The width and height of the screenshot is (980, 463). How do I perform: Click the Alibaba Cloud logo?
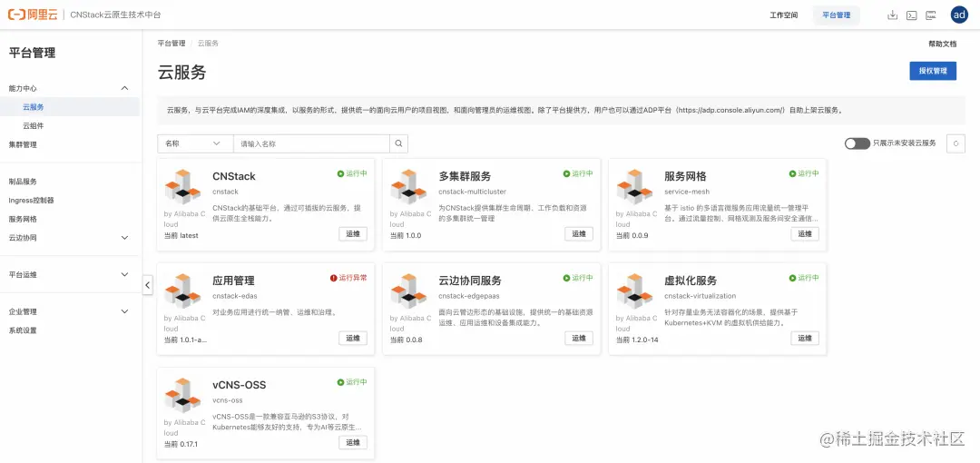click(x=32, y=15)
